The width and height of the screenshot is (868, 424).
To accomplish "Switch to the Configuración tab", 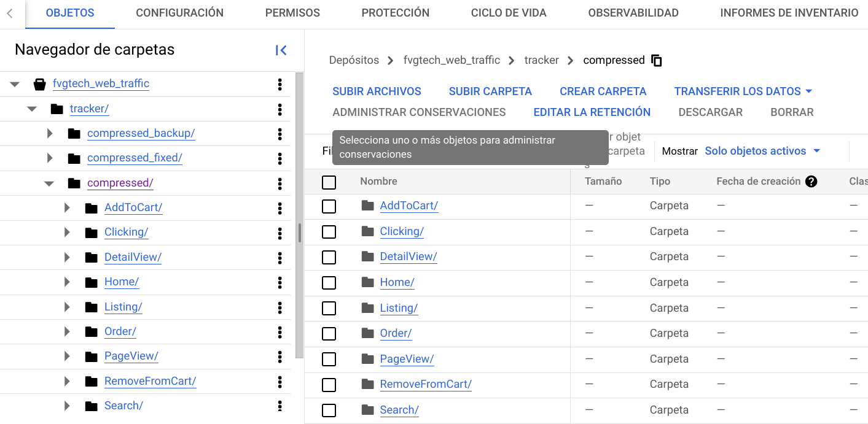I will tap(180, 13).
